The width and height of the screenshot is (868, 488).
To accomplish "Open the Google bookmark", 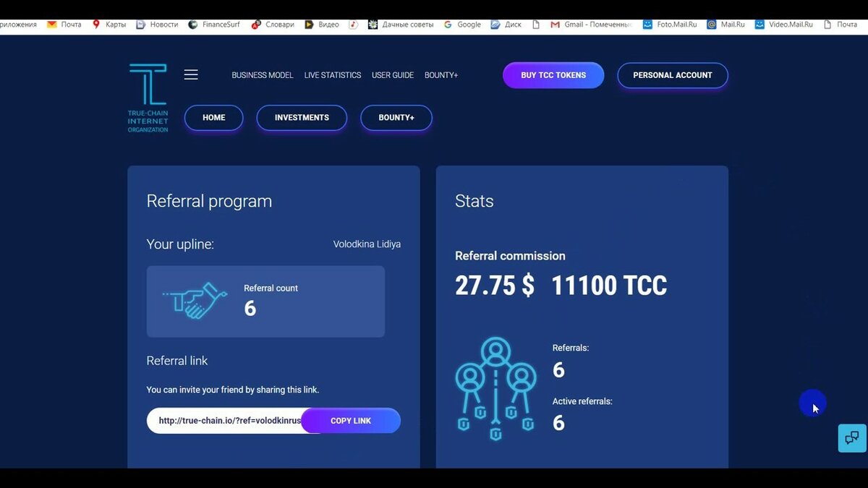I will pyautogui.click(x=462, y=24).
